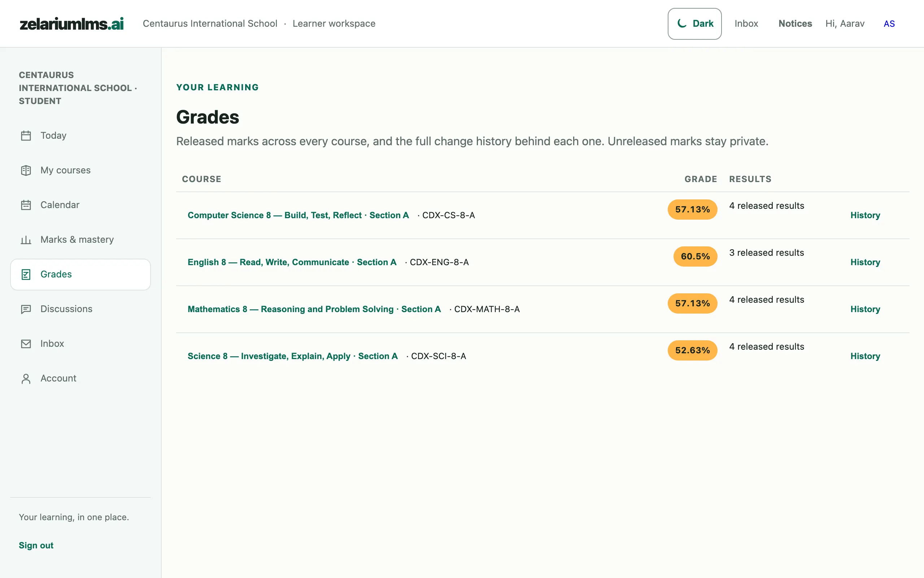Open English 8 Read, Write, Communicate course
The width and height of the screenshot is (924, 578).
292,262
